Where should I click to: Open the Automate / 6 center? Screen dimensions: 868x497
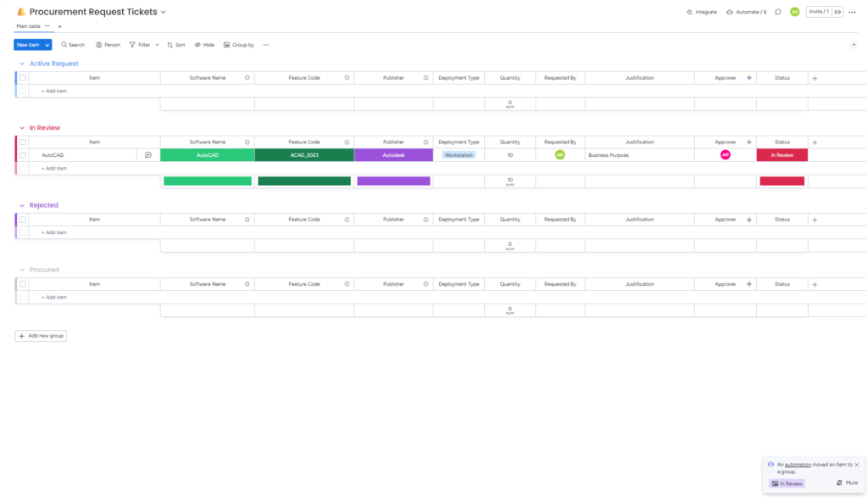pyautogui.click(x=746, y=12)
